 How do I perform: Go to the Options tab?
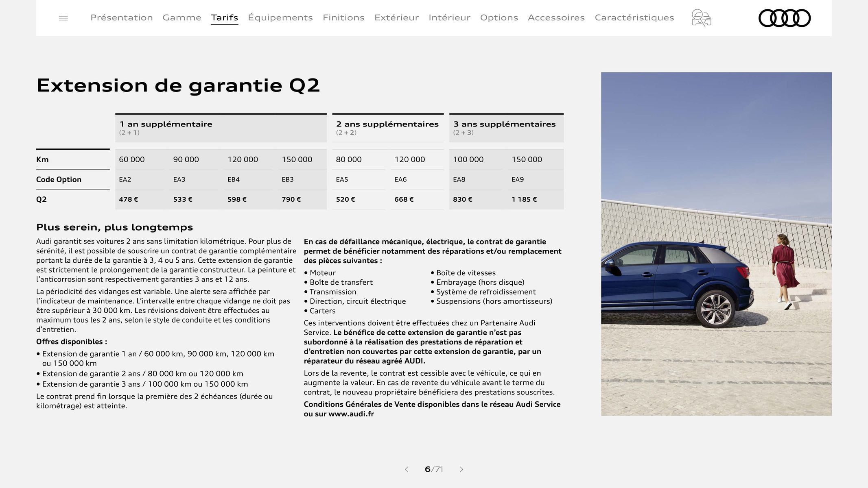click(x=499, y=17)
